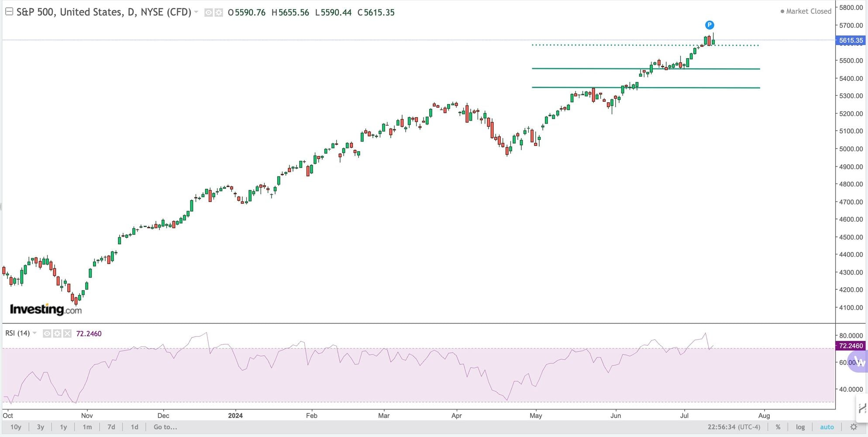868x437 pixels.
Task: Click the Aug label on time axis
Action: 764,416
